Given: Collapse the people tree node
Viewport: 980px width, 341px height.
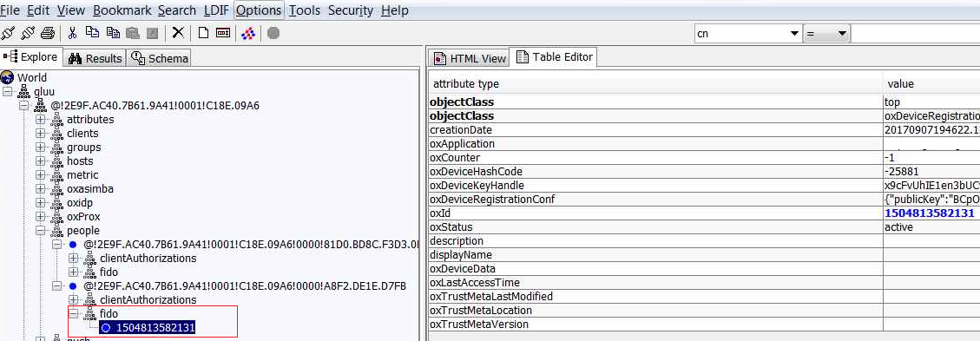Looking at the screenshot, I should (41, 231).
